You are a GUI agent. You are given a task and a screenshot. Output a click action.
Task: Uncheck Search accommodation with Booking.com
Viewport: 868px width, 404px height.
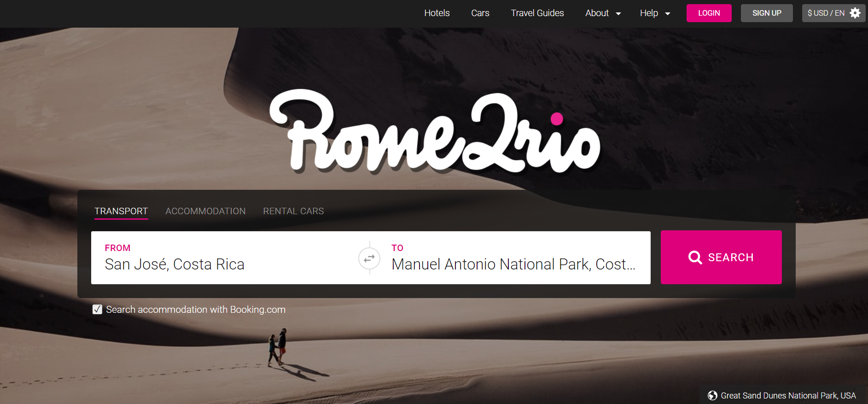97,310
